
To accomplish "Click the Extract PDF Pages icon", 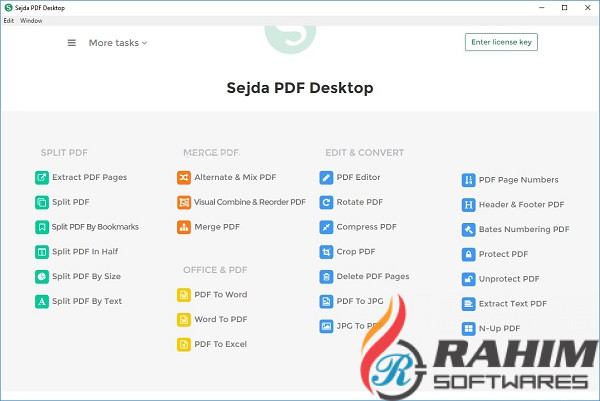I will 42,178.
